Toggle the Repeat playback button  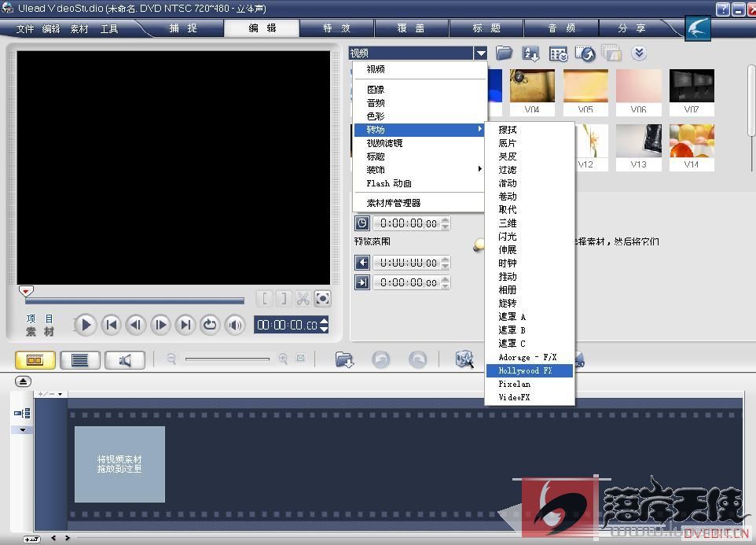(210, 325)
